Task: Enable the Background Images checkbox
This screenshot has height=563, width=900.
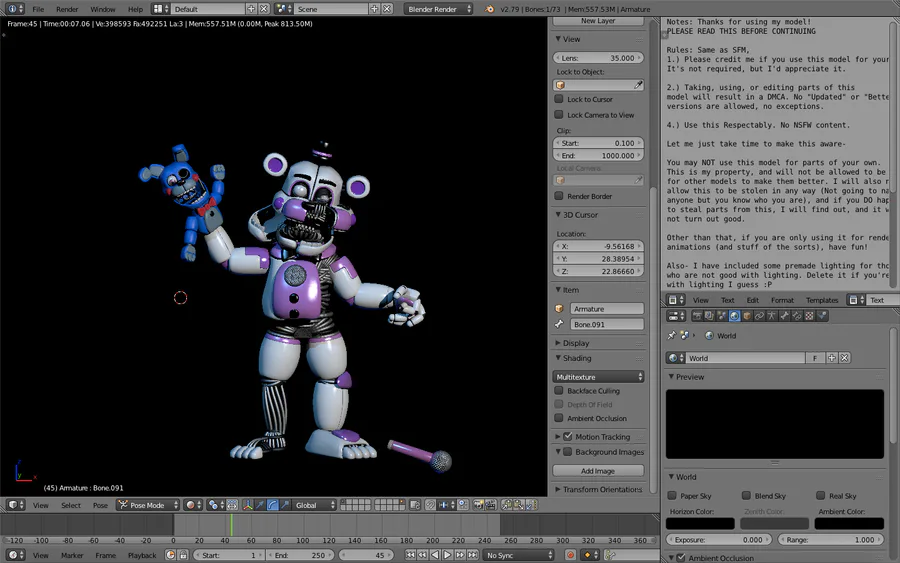Action: coord(568,452)
